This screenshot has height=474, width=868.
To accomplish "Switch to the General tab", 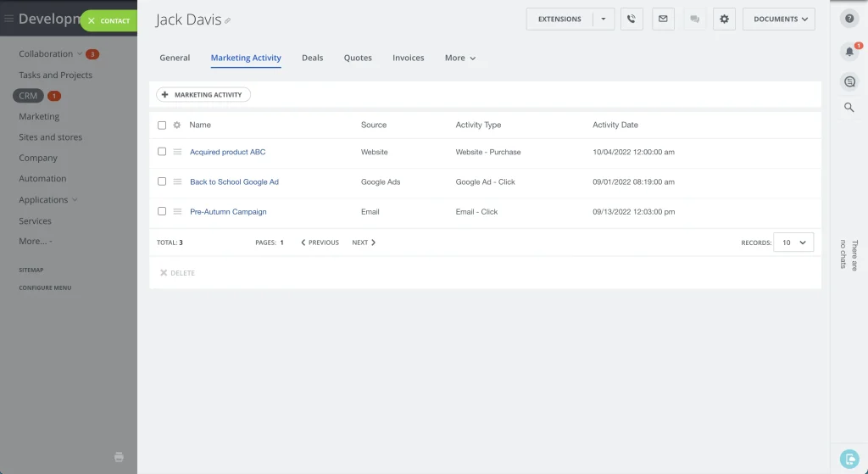I will (175, 58).
